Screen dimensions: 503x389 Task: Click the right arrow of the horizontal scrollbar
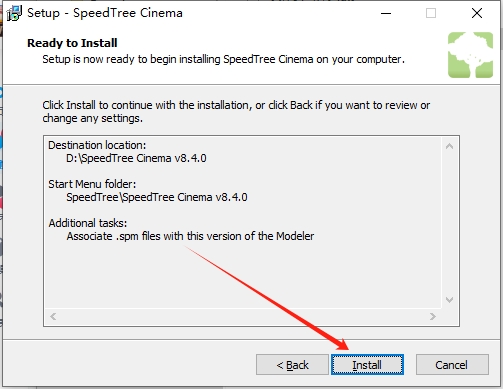pos(433,316)
